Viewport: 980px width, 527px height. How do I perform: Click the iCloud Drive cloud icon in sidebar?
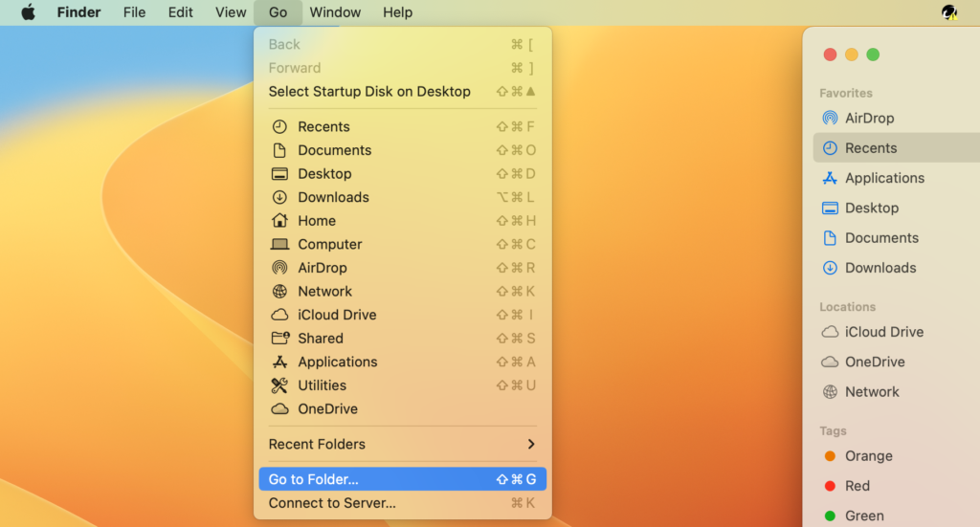pos(830,332)
